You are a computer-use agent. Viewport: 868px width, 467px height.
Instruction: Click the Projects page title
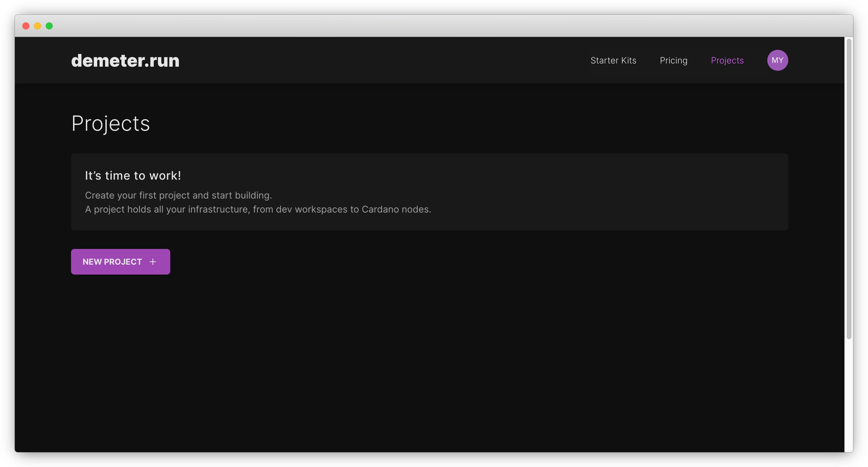coord(111,123)
